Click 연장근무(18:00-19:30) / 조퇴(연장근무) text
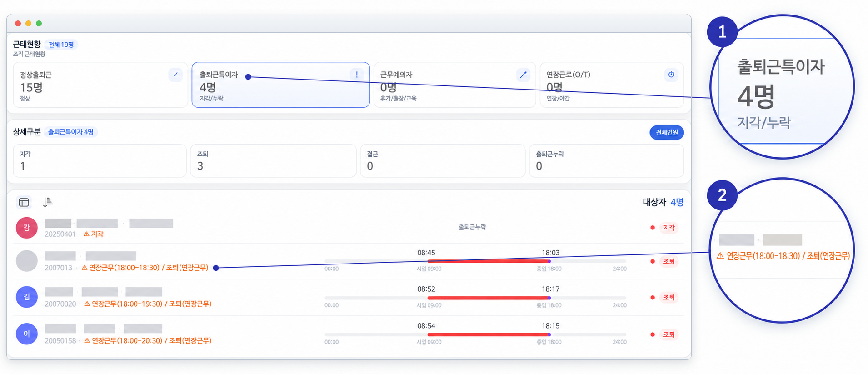Screen dimensions: 868x374 151,304
